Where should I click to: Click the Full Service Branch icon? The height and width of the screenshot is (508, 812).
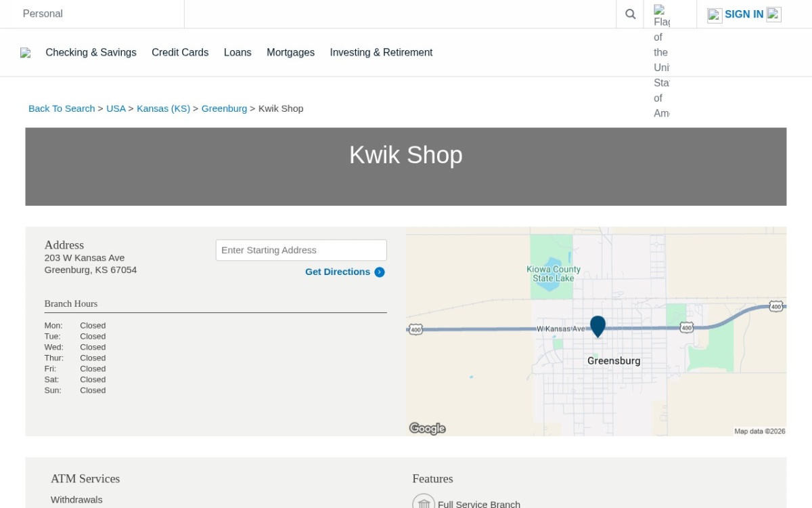point(424,503)
